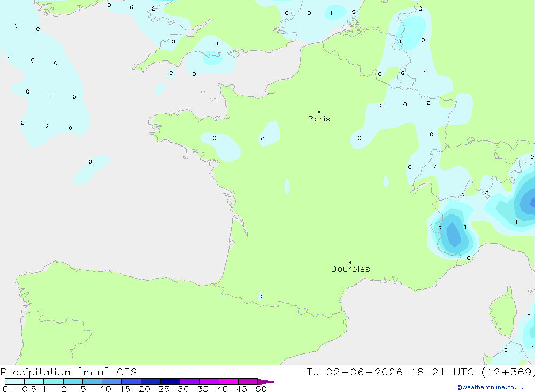The width and height of the screenshot is (535, 392).
Task: Click the 1 mm value over North Sea
Action: (331, 13)
